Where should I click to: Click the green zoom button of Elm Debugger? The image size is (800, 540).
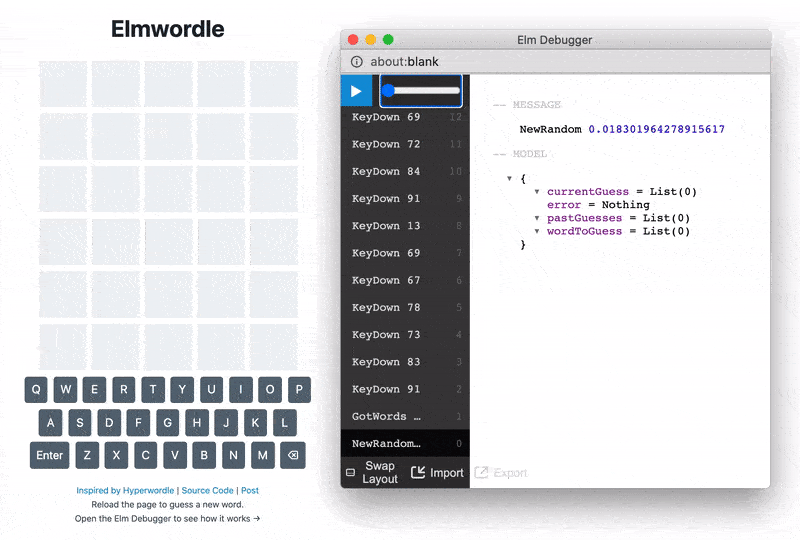[x=388, y=39]
